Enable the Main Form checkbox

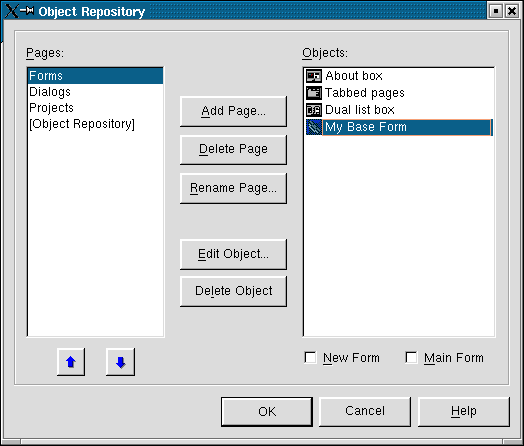point(411,357)
